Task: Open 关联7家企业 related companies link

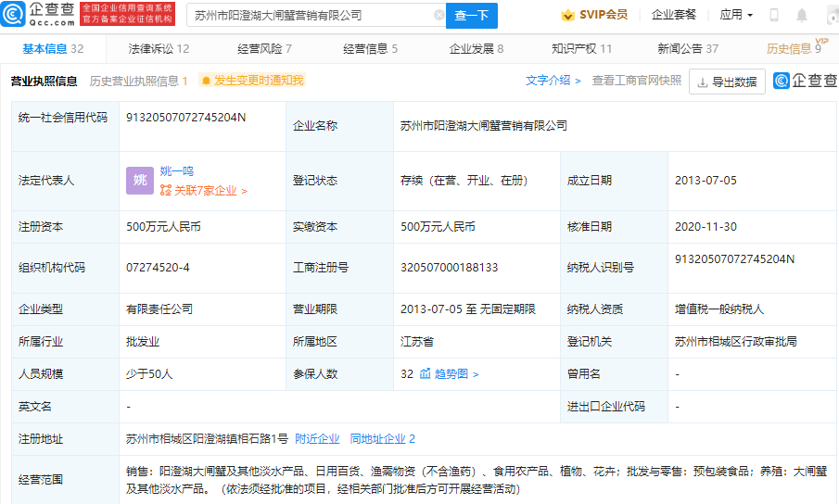Action: click(x=203, y=191)
